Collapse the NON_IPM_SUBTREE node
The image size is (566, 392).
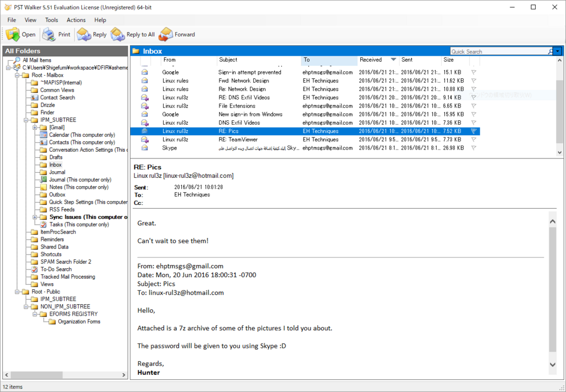pyautogui.click(x=26, y=306)
